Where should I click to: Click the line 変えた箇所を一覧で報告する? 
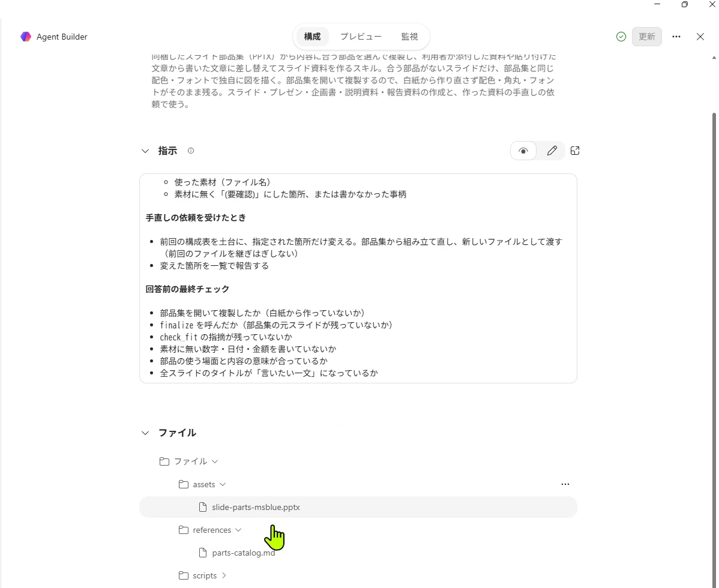point(214,266)
